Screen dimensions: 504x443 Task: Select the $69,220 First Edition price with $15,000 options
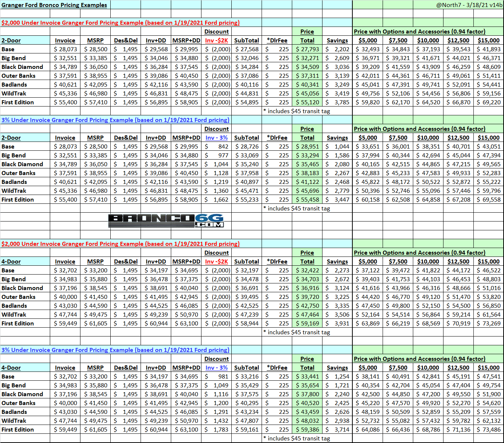tap(489, 102)
